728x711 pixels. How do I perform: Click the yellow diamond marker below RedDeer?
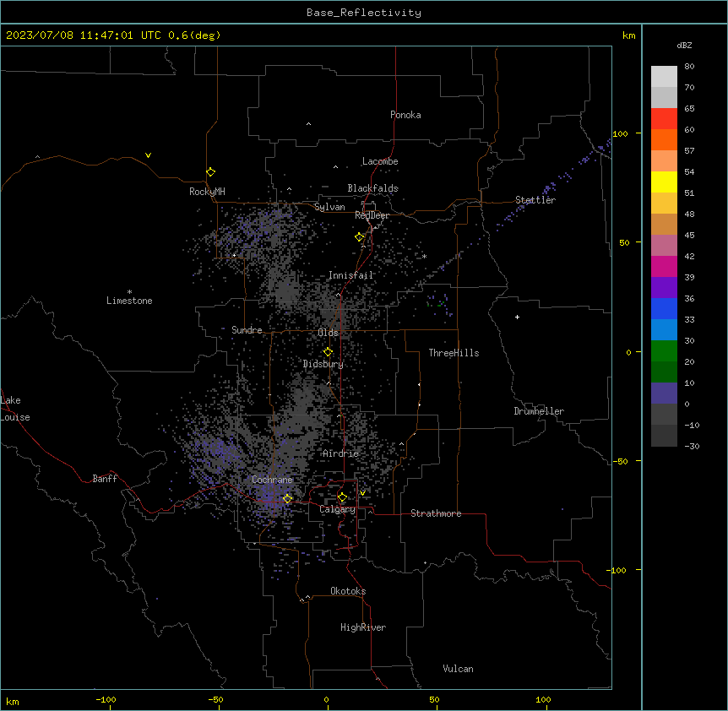pyautogui.click(x=359, y=237)
